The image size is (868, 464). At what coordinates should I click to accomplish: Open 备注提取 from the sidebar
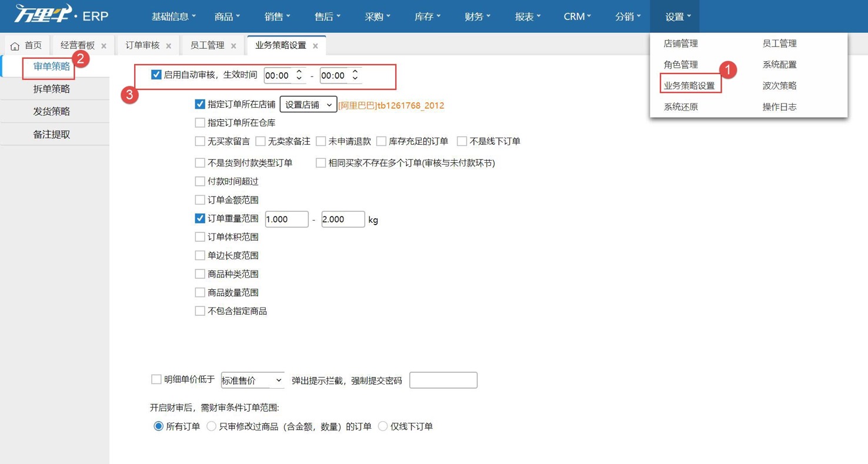point(51,133)
